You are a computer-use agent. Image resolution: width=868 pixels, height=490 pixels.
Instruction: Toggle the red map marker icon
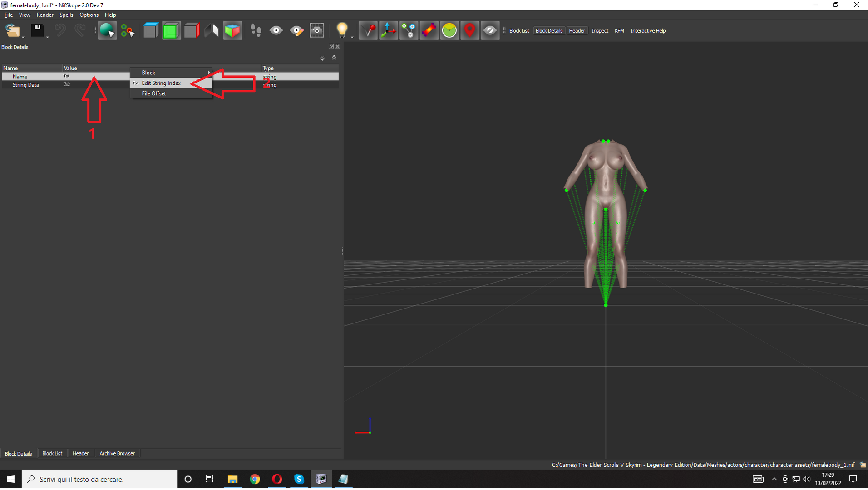[470, 30]
